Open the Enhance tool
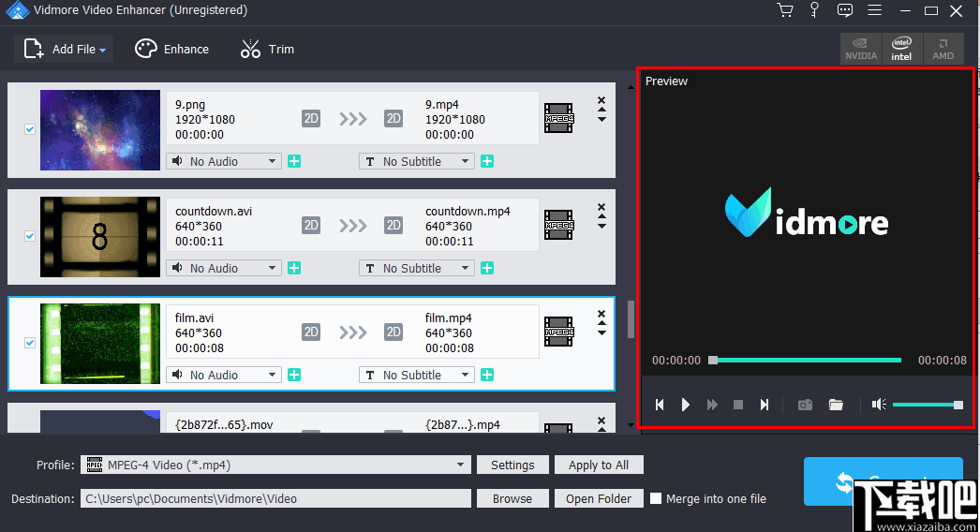Image resolution: width=980 pixels, height=532 pixels. pos(171,49)
